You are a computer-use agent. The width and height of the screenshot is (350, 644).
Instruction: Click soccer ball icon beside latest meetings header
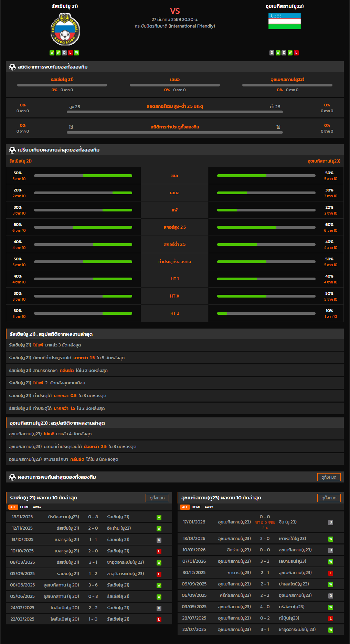[12, 477]
